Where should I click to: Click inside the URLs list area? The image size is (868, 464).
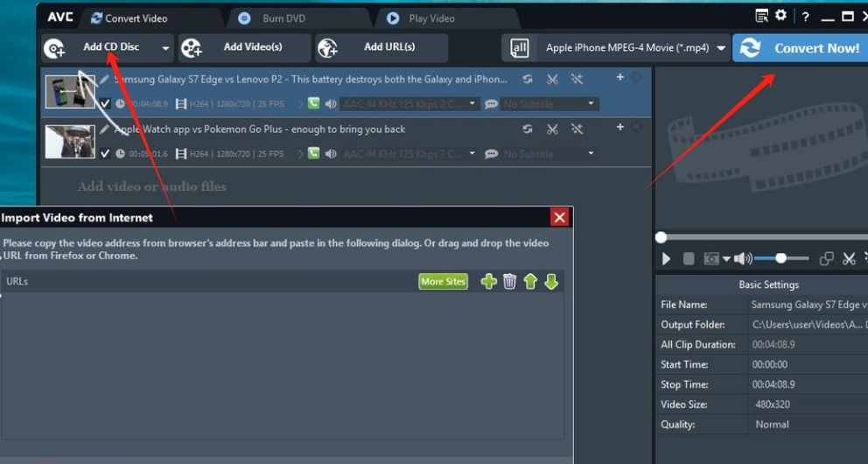283,365
